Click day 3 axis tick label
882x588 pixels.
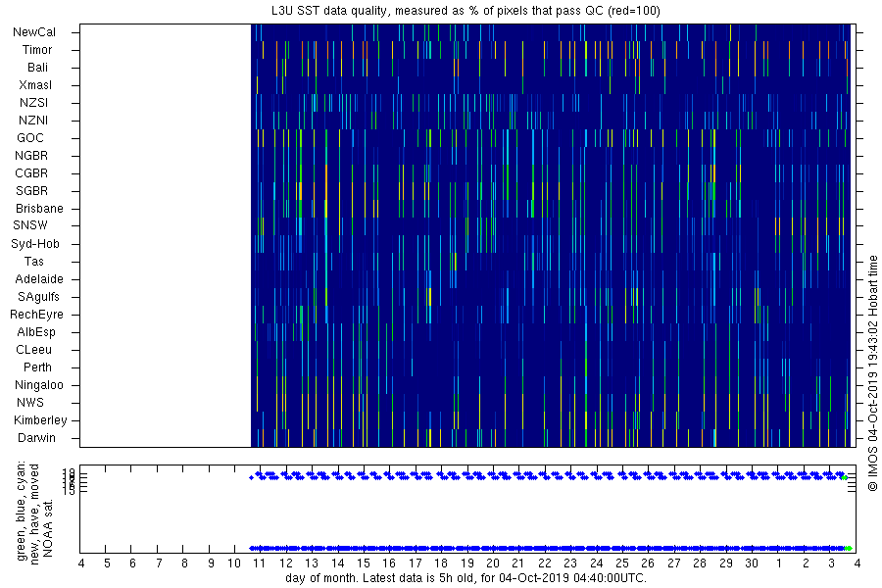coord(832,563)
